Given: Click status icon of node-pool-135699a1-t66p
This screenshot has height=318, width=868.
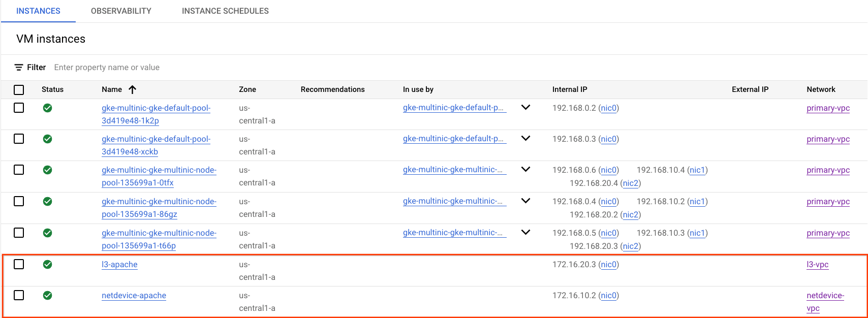Looking at the screenshot, I should [x=47, y=233].
